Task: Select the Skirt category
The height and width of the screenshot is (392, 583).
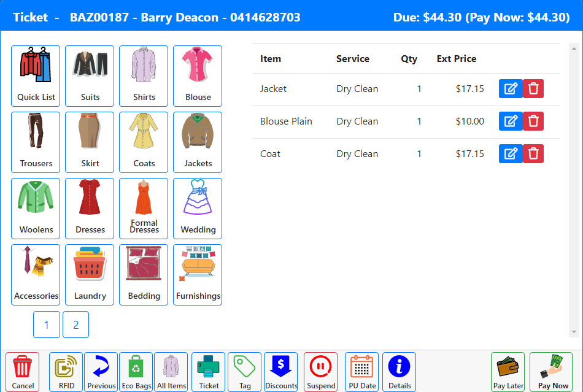Action: tap(90, 142)
